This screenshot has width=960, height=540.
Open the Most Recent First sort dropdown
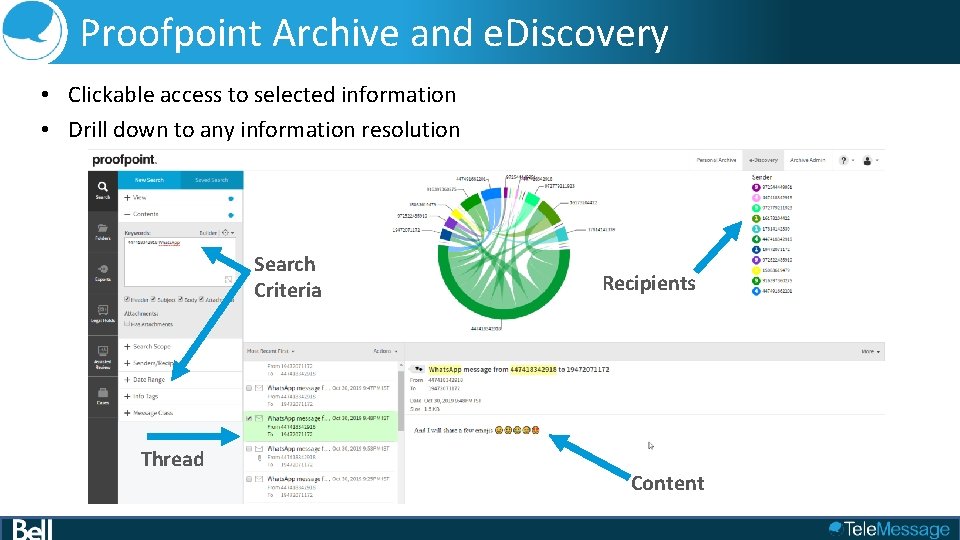coord(271,351)
